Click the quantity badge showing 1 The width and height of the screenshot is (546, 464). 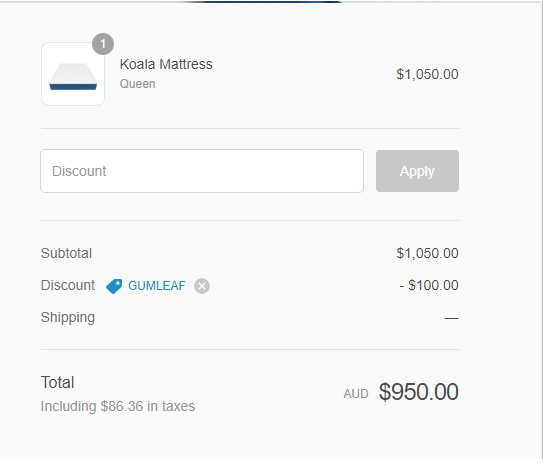point(103,44)
